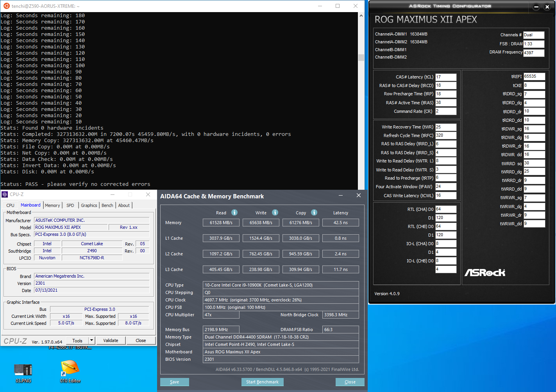Click the Memory Write 65638 MB/s value
Image resolution: width=556 pixels, height=392 pixels.
click(x=261, y=223)
